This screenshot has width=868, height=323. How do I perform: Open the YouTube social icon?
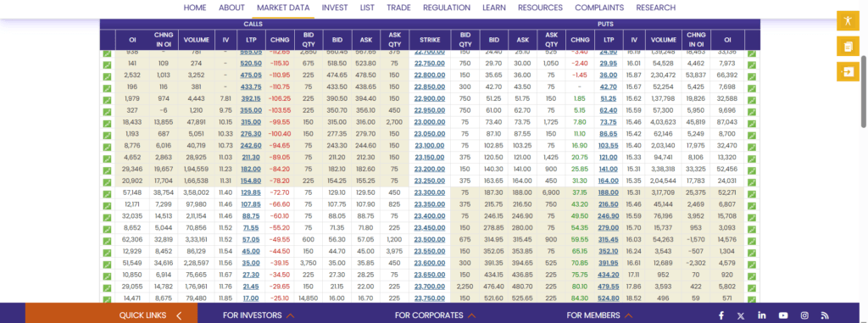(x=783, y=315)
